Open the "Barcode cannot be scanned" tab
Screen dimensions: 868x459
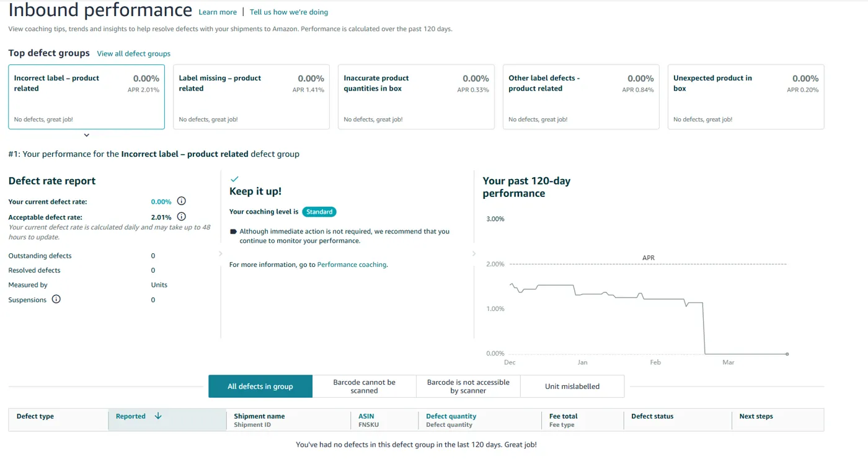(364, 386)
